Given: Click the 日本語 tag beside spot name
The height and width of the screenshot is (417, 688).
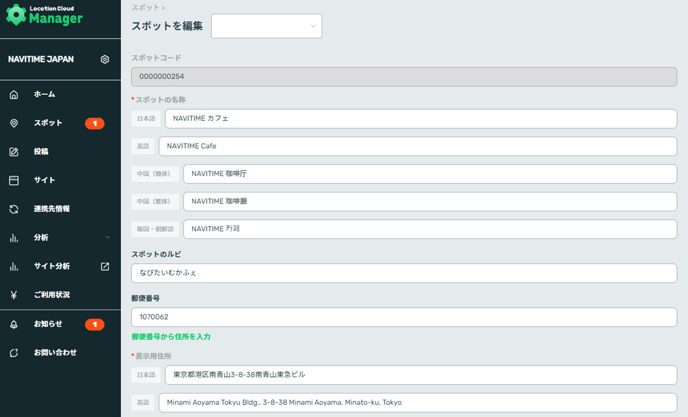Looking at the screenshot, I should click(146, 119).
